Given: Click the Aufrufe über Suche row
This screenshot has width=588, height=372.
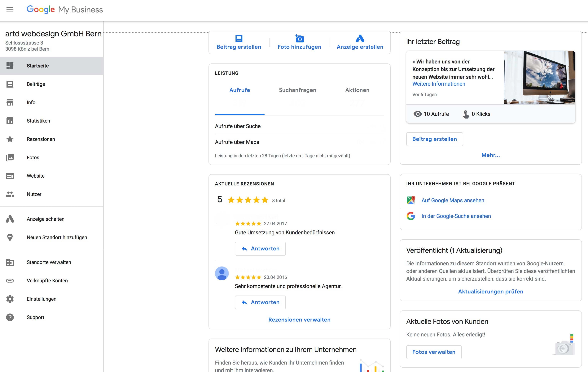Looking at the screenshot, I should click(299, 126).
